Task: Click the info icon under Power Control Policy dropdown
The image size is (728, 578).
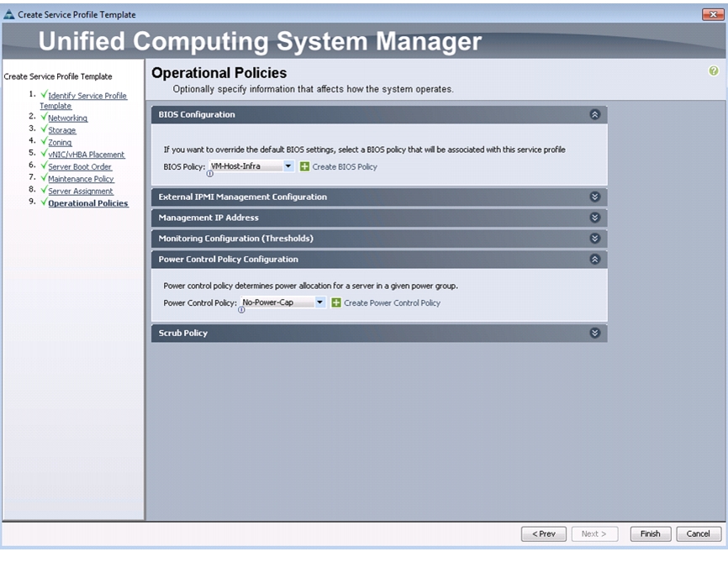Action: coord(241,310)
